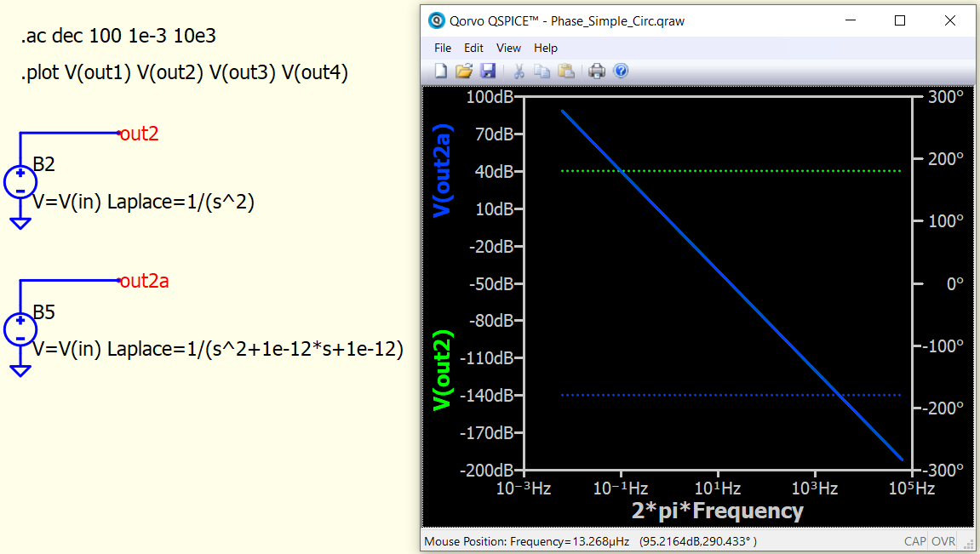Click B5's Laplace expression with 1e-12 terms
The width and height of the screenshot is (980, 554).
pos(255,349)
